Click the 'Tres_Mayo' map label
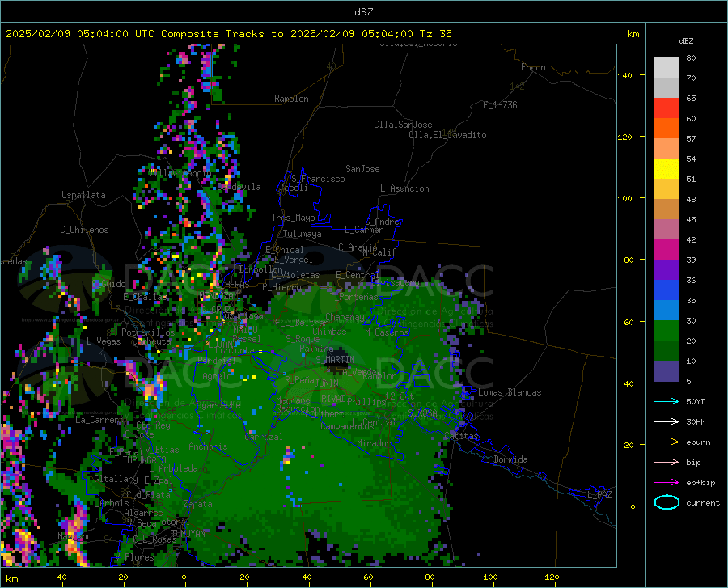 (293, 218)
